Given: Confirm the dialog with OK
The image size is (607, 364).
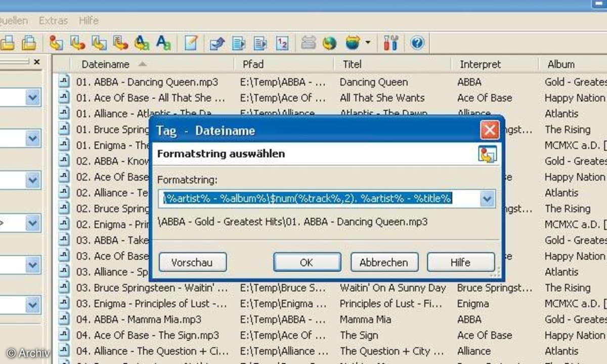Looking at the screenshot, I should (x=307, y=262).
